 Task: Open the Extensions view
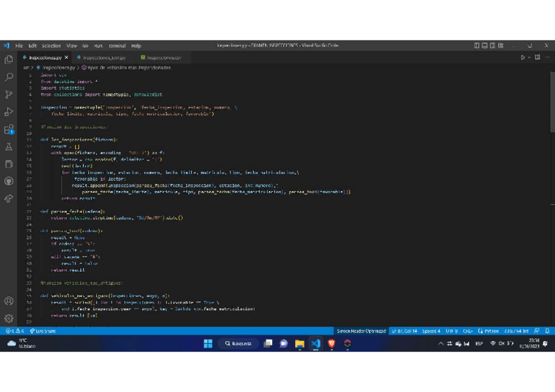tap(9, 130)
